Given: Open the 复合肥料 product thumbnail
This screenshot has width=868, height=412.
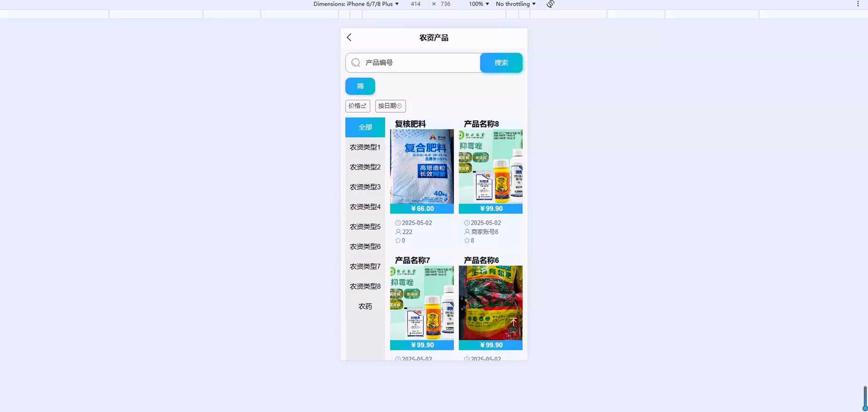Looking at the screenshot, I should [x=422, y=166].
